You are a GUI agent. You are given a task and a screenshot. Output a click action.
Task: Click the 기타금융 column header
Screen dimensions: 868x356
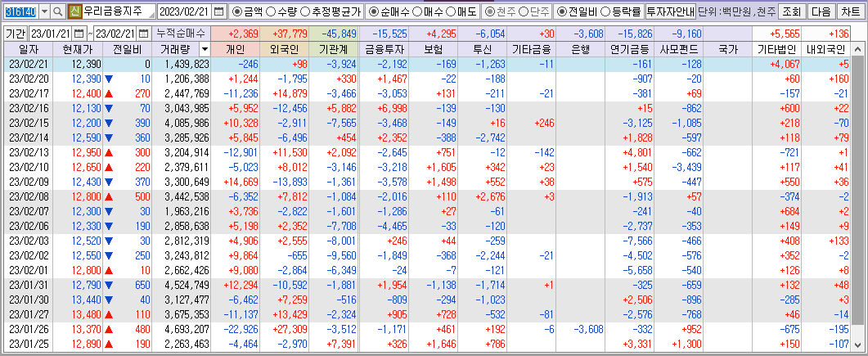(x=532, y=50)
